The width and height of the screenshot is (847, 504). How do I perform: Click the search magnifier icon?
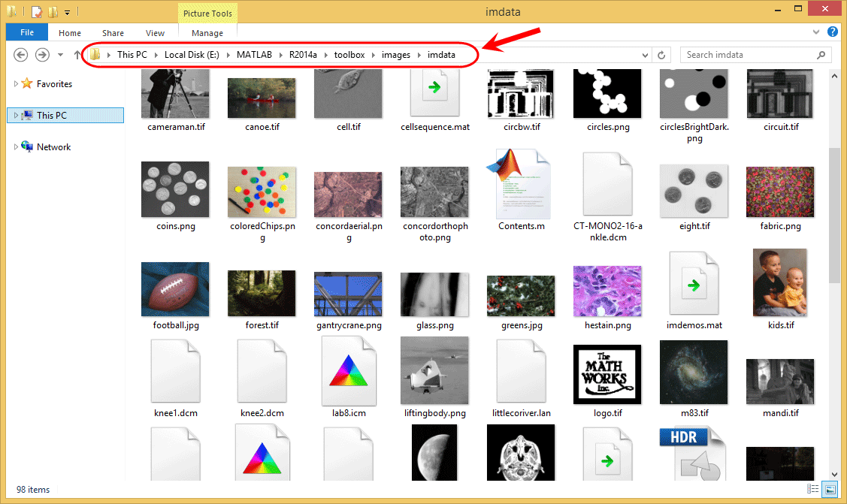[821, 55]
